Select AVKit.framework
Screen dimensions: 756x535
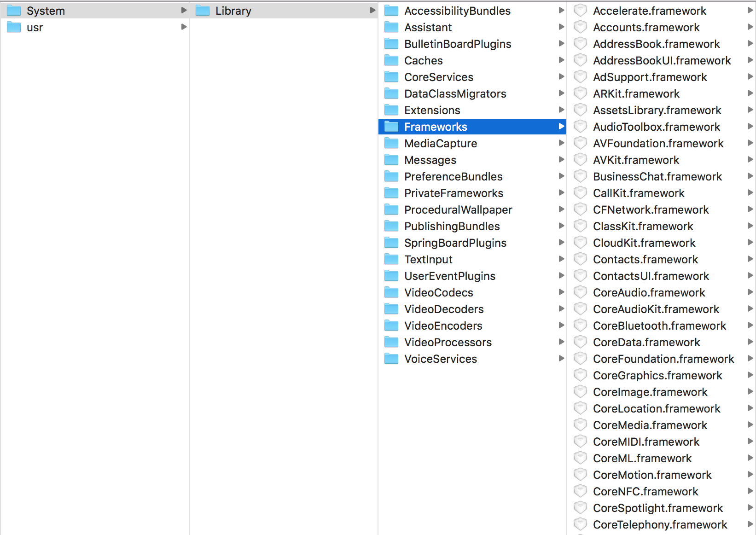coord(662,160)
